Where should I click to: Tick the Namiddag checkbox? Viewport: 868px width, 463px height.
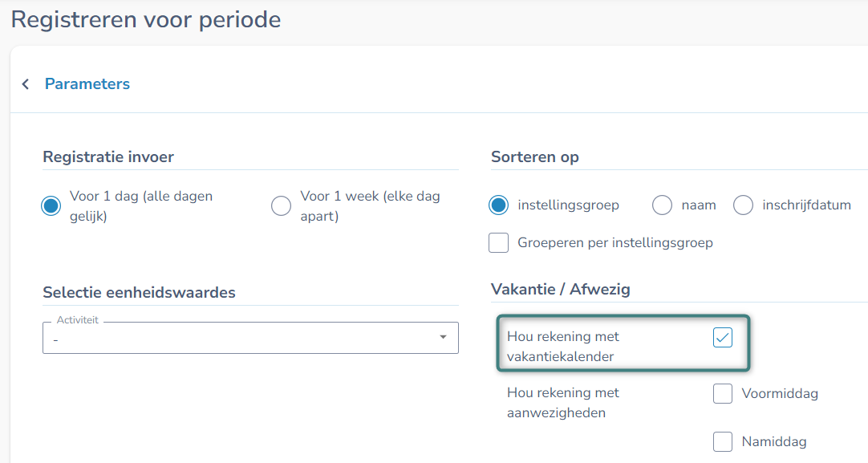[x=723, y=441]
